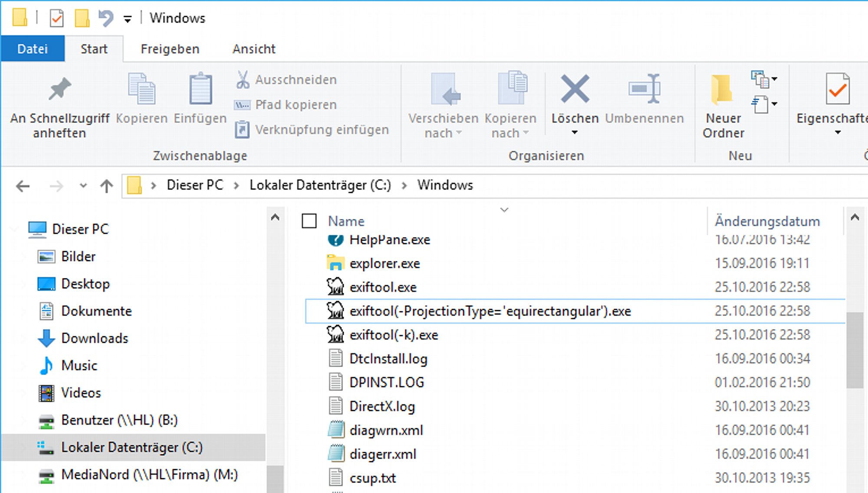Open the Datei menu tab
The image size is (868, 493).
point(33,49)
